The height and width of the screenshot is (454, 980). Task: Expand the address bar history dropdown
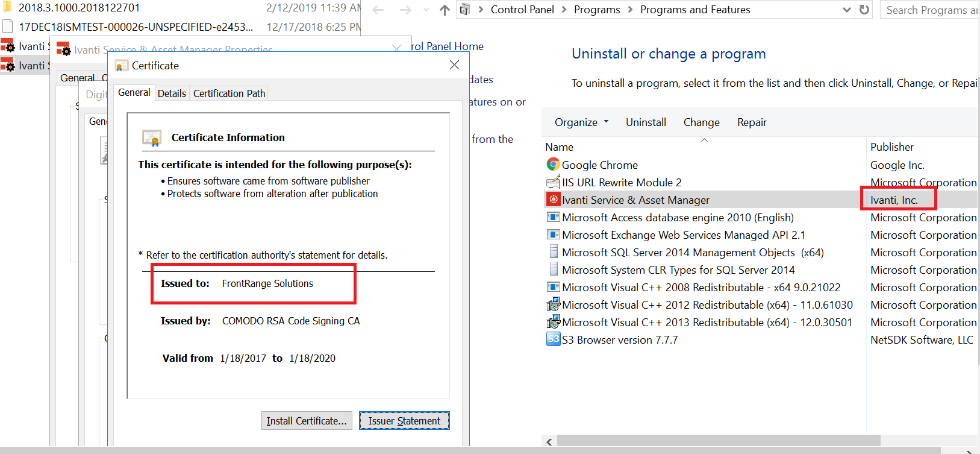click(847, 10)
